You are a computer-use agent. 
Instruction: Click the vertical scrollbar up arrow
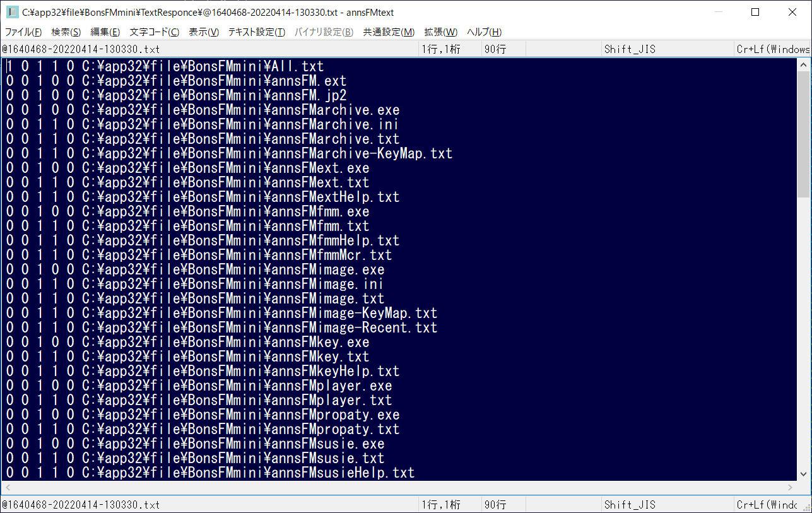[x=804, y=65]
